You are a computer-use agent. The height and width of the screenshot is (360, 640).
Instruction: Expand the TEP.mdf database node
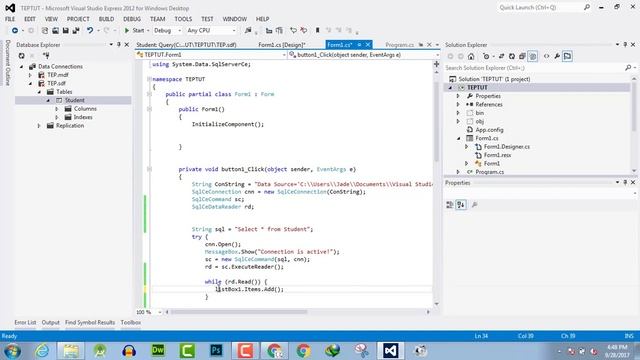click(x=30, y=75)
